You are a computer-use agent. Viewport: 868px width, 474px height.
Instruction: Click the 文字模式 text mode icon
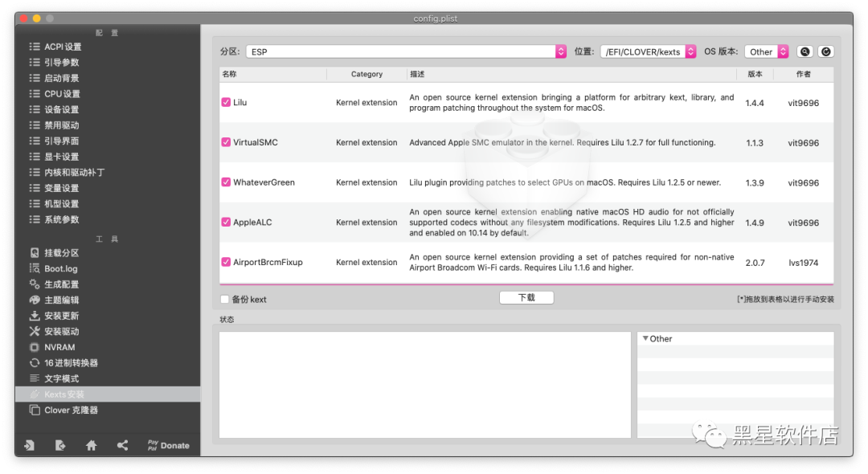point(35,378)
